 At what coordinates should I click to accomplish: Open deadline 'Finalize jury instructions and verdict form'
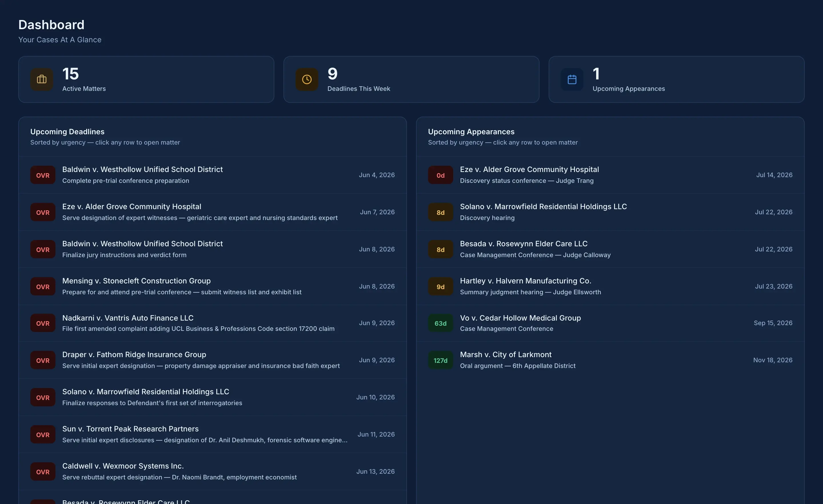tap(212, 249)
